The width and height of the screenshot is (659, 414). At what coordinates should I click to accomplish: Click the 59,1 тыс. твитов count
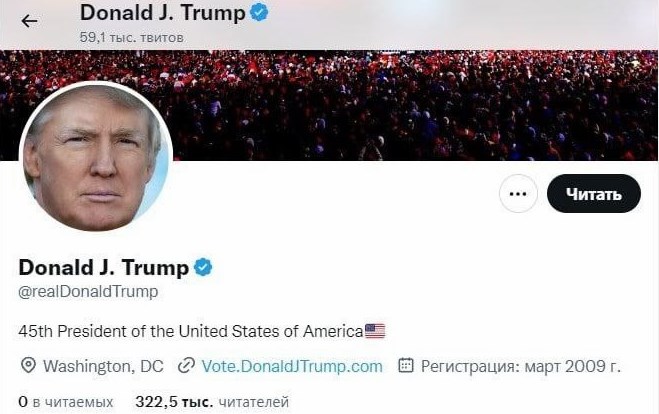click(x=132, y=37)
